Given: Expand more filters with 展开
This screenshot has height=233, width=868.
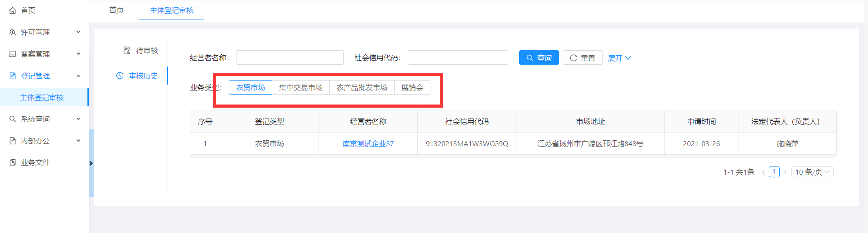Looking at the screenshot, I should [x=619, y=58].
